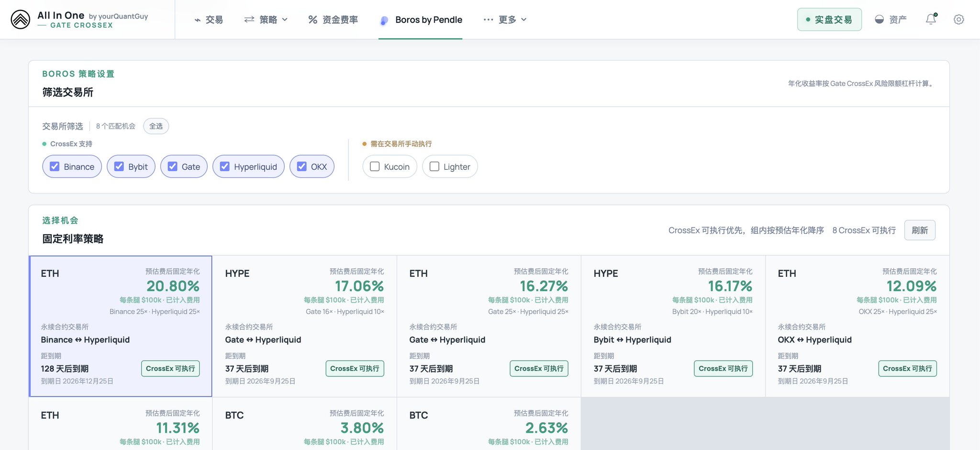Viewport: 980px width, 450px height.
Task: Enable the Lighter exchange checkbox
Action: [434, 166]
